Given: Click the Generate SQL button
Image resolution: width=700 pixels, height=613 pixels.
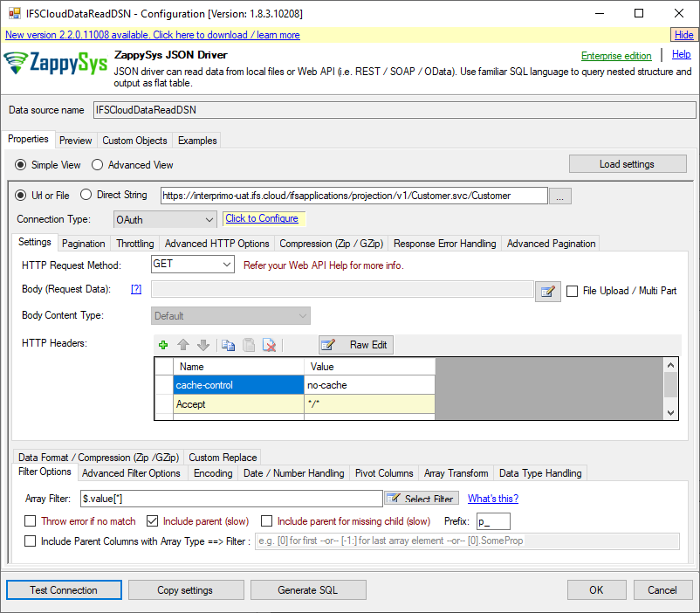Looking at the screenshot, I should tap(308, 590).
